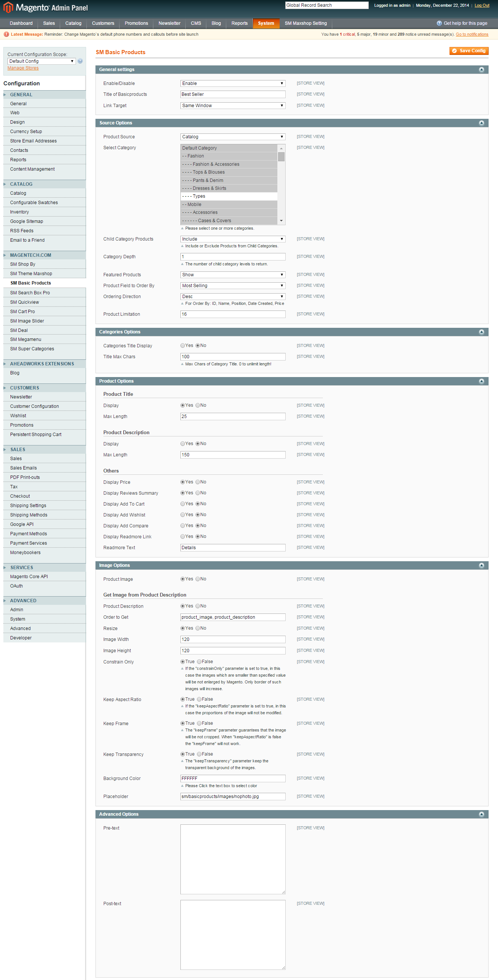Click the Readmore Text field
This screenshot has width=498, height=980.
point(233,547)
